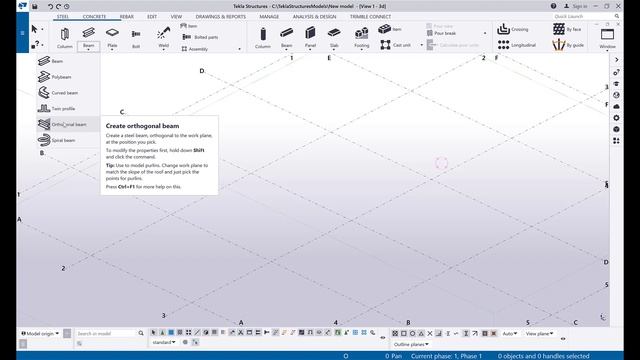
Task: Click the redo arrow in title bar
Action: coord(58,6)
